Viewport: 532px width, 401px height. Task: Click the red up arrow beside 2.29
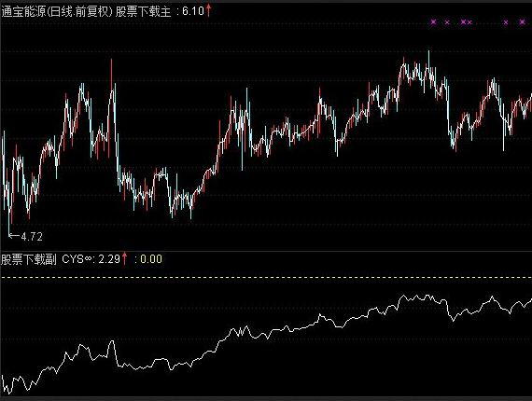coord(124,258)
